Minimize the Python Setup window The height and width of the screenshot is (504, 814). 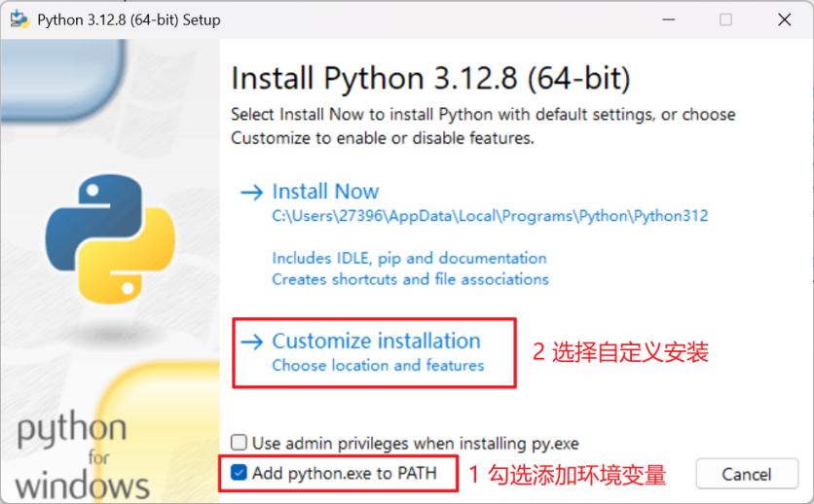(669, 19)
